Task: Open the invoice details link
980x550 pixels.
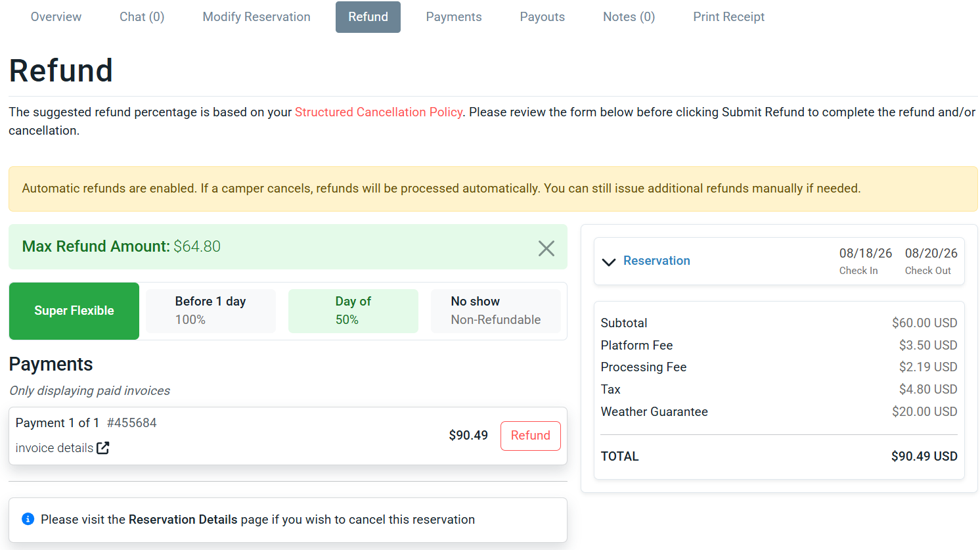Action: tap(55, 448)
